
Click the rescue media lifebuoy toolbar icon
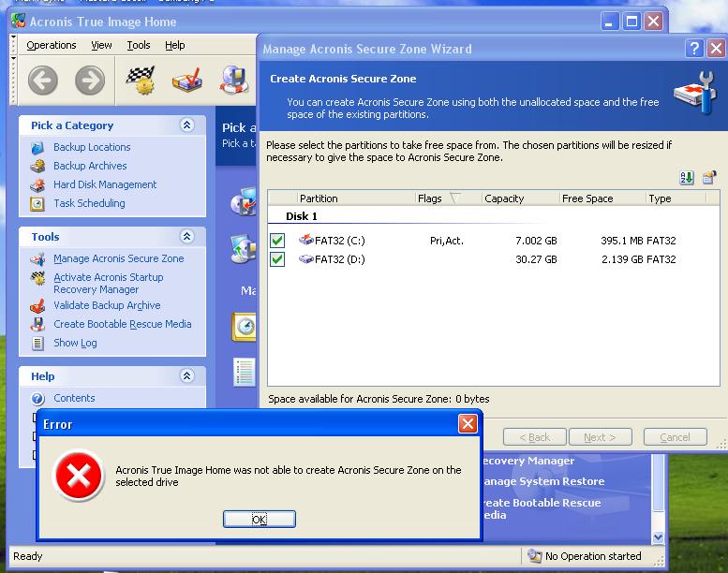[234, 80]
